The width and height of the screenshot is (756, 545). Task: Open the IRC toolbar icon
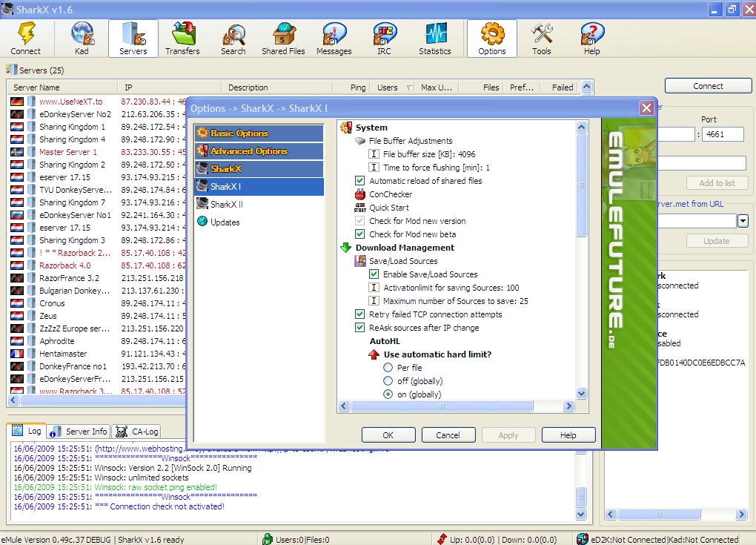coord(384,39)
